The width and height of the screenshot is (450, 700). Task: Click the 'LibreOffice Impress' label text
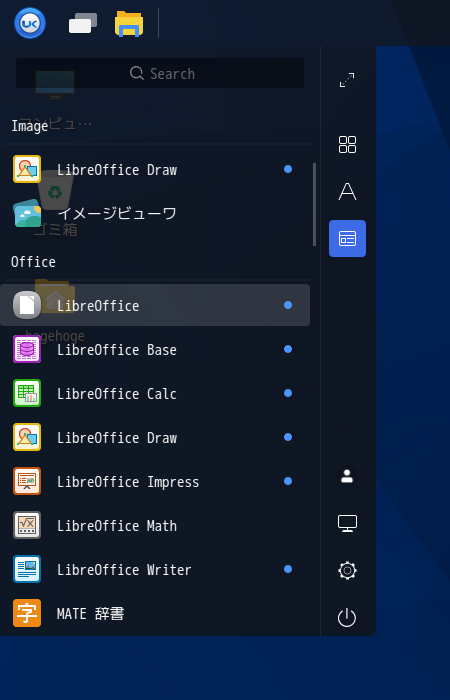click(x=128, y=482)
